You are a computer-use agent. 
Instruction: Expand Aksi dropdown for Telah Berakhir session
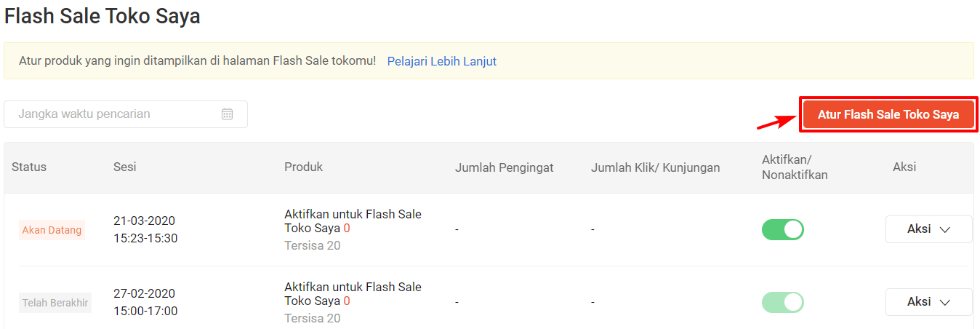click(x=928, y=302)
